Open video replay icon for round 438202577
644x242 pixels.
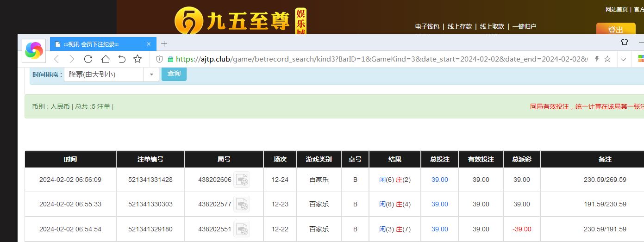pyautogui.click(x=241, y=204)
